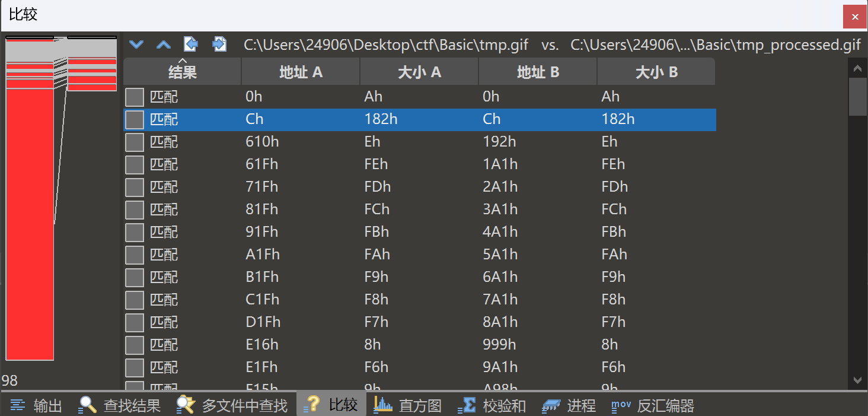Click the red file A difference map bar

(x=30, y=226)
